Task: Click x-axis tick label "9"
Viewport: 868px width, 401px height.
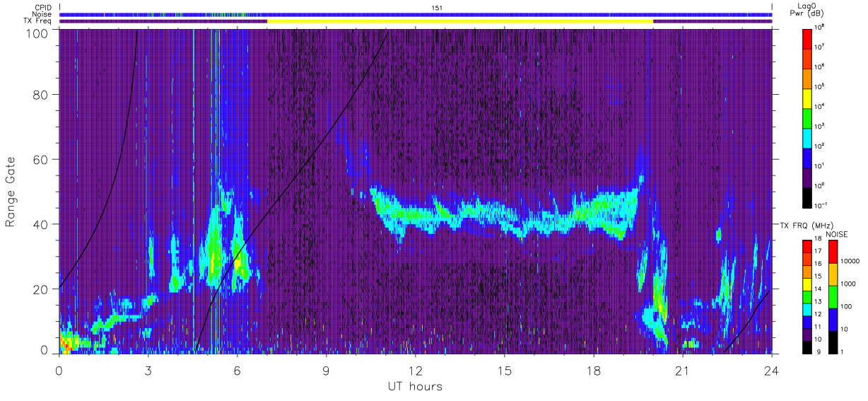Action: (326, 371)
